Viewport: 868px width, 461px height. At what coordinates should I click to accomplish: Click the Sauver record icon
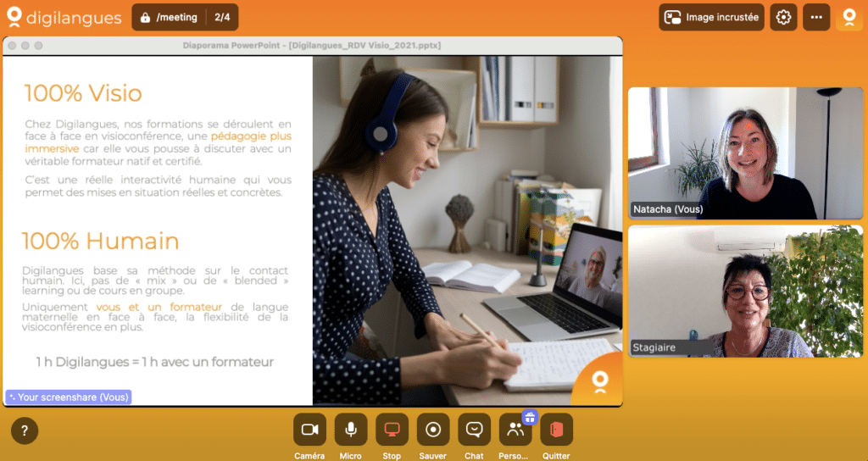(432, 430)
